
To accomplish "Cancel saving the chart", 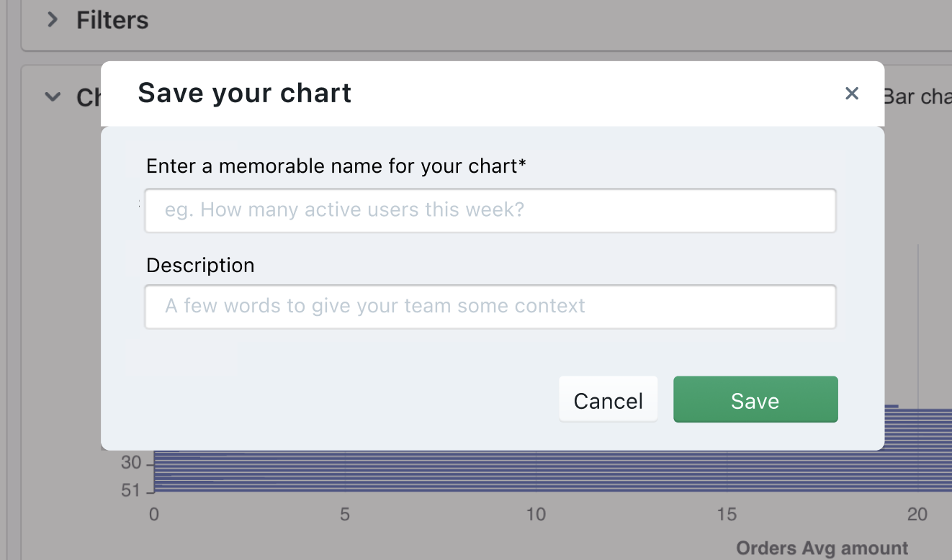I will 608,399.
